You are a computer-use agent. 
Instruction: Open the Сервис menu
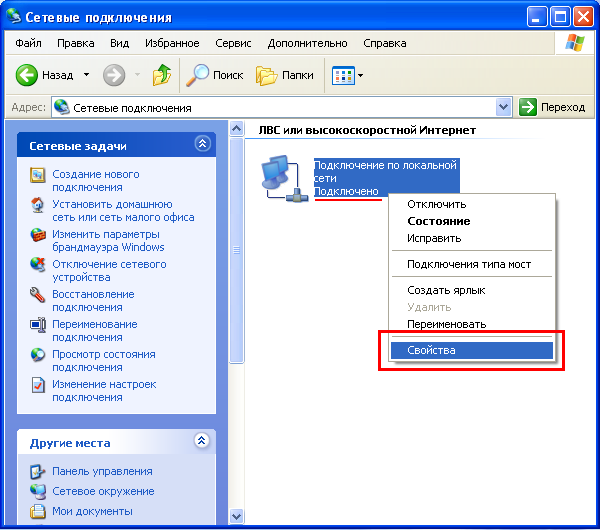click(233, 43)
